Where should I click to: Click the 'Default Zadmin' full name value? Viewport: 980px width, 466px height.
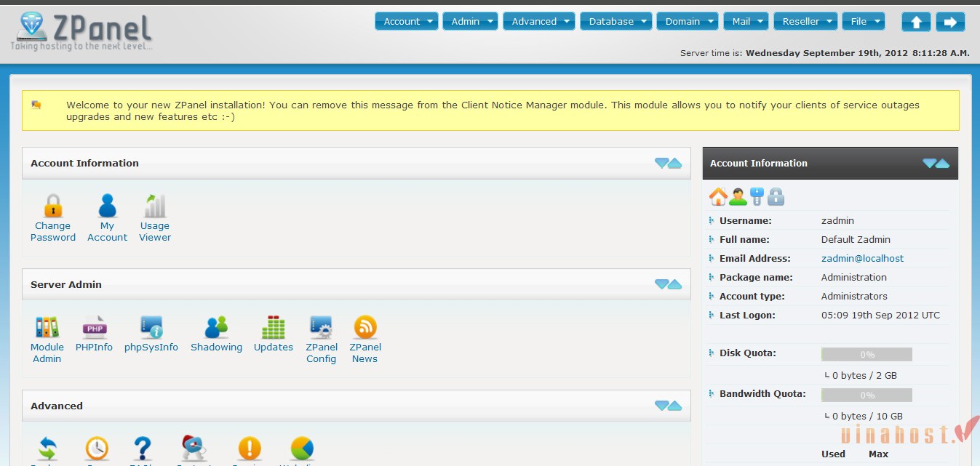point(856,239)
